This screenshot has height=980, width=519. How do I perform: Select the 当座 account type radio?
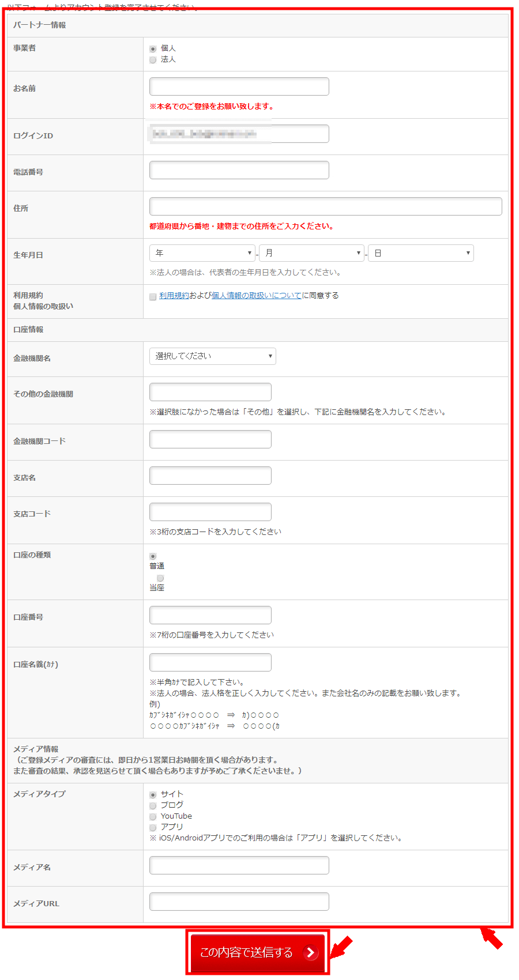(x=160, y=578)
